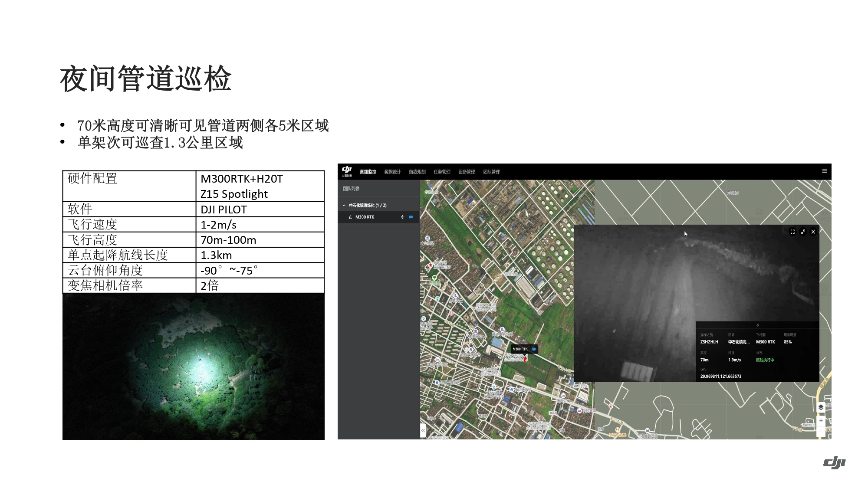Open the map layers switcher
Screen dimensions: 868x488
click(821, 407)
